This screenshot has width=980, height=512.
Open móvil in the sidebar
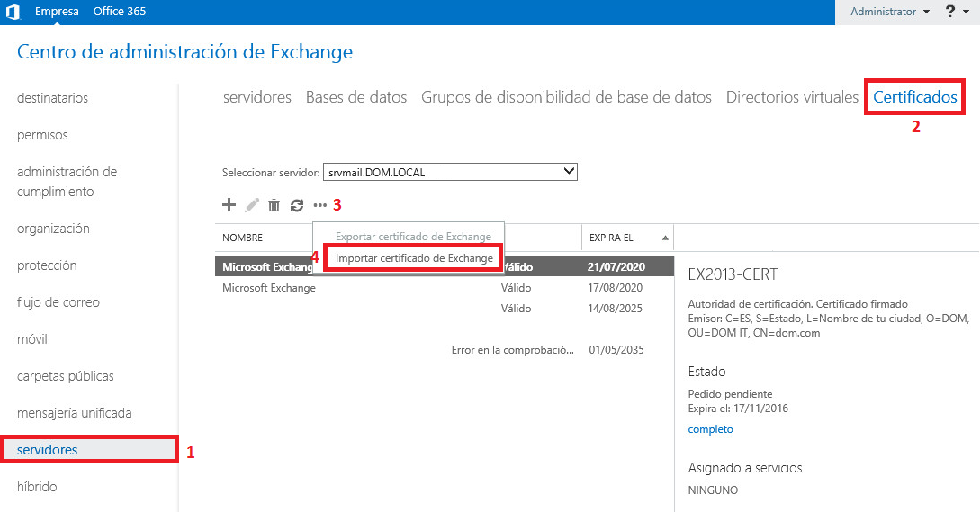tap(31, 339)
